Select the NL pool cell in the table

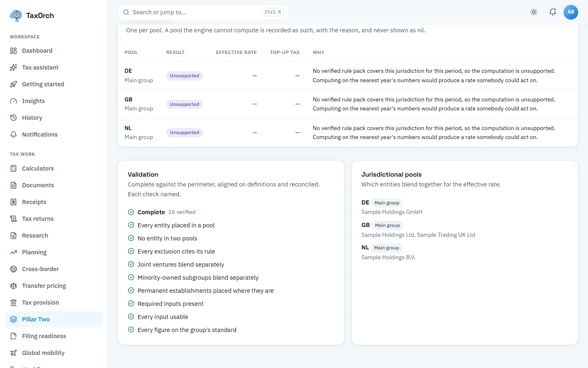139,132
